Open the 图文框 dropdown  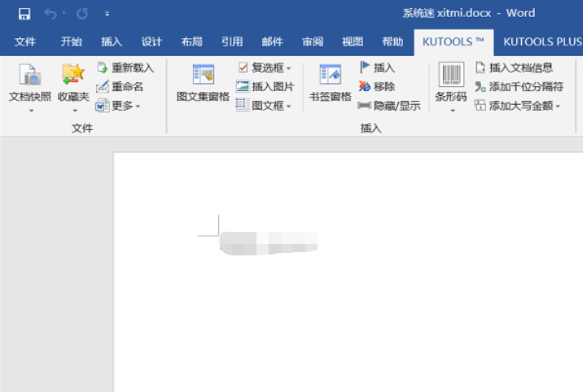(264, 107)
